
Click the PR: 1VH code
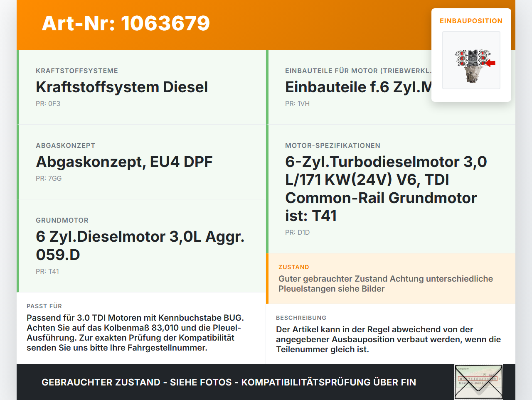point(298,104)
